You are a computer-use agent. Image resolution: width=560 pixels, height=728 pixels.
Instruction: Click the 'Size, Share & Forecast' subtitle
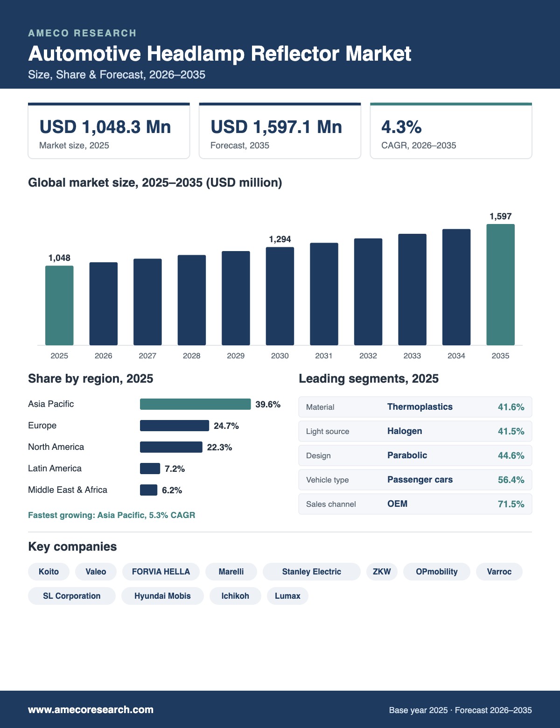coord(117,75)
